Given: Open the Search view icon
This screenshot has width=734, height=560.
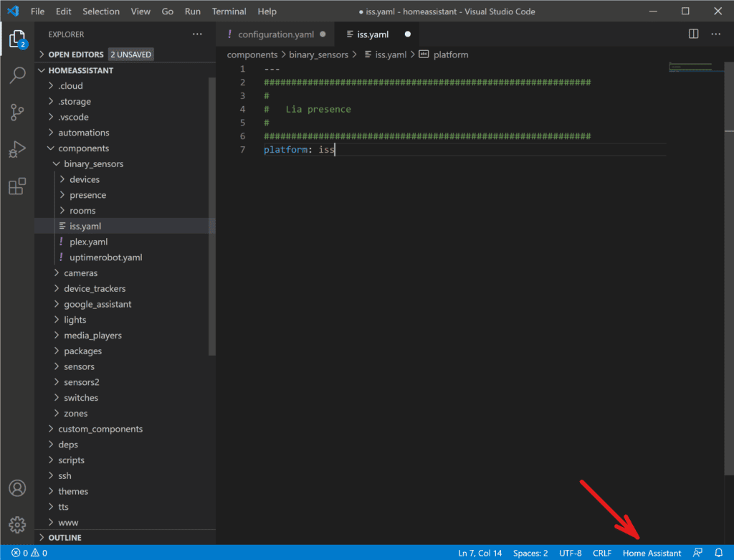Looking at the screenshot, I should 17,75.
